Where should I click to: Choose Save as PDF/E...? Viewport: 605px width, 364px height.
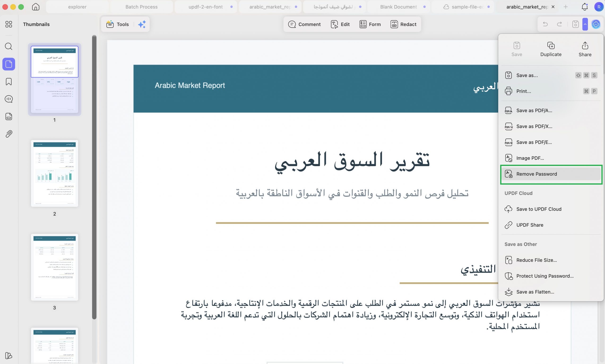[x=551, y=142]
